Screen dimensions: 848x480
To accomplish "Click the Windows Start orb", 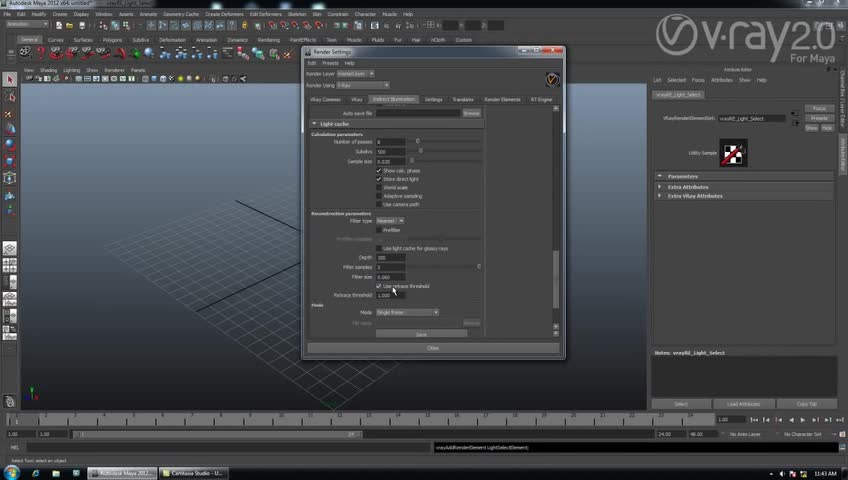I will (x=12, y=472).
